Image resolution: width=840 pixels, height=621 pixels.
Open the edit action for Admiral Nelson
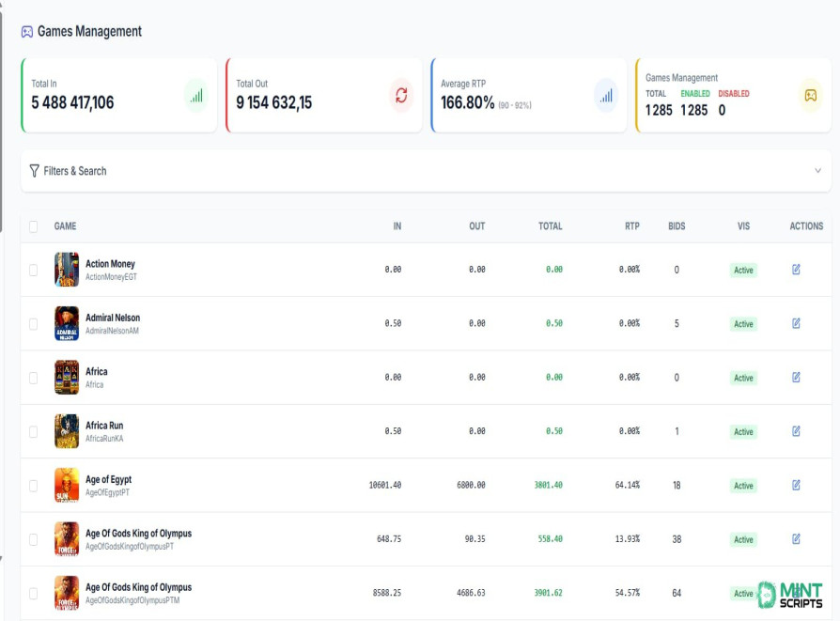(796, 323)
